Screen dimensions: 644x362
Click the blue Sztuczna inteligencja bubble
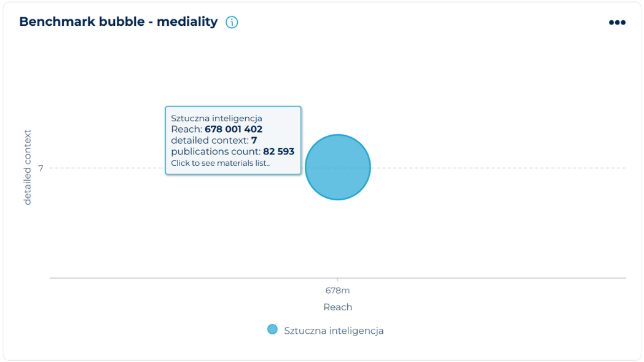(x=338, y=167)
